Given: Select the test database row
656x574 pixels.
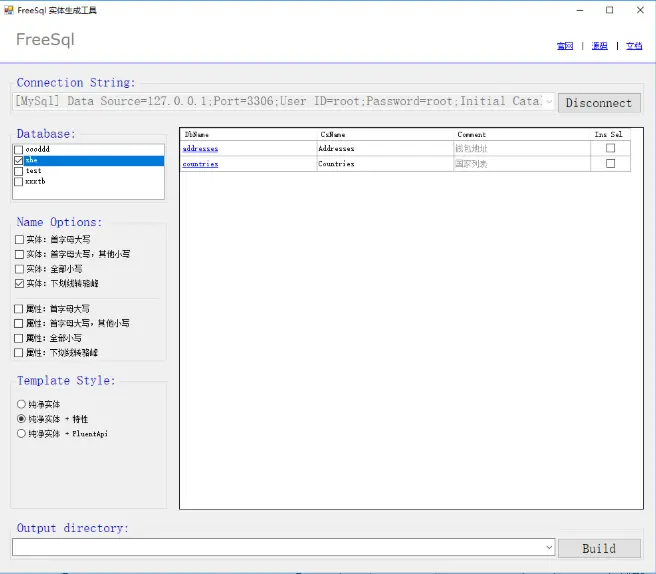Looking at the screenshot, I should [x=89, y=171].
